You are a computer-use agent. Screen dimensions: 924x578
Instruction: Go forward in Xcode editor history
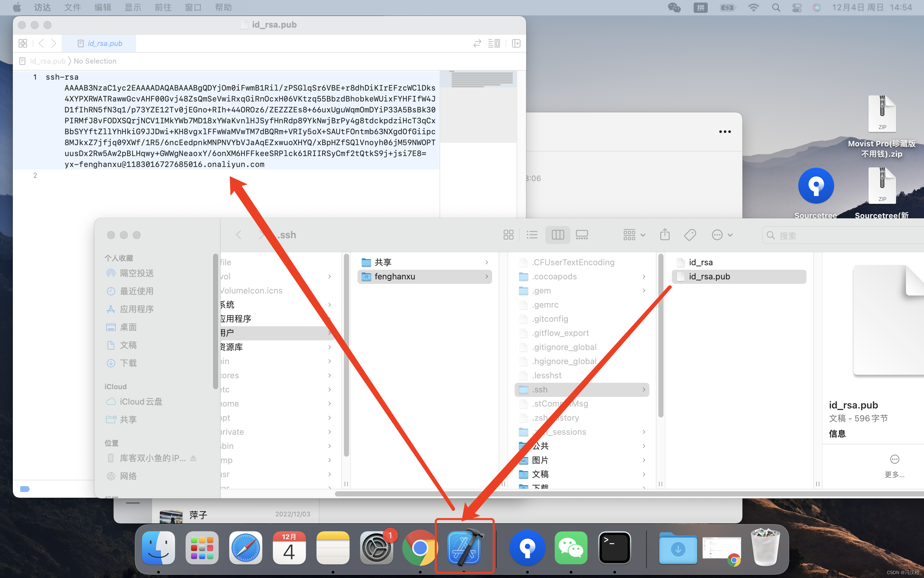[x=54, y=43]
